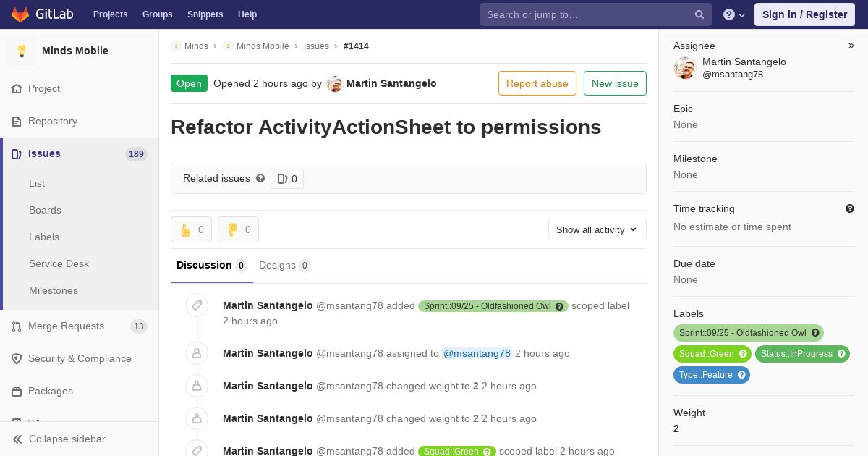Image resolution: width=868 pixels, height=456 pixels.
Task: Switch to the Designs tab
Action: [x=285, y=265]
